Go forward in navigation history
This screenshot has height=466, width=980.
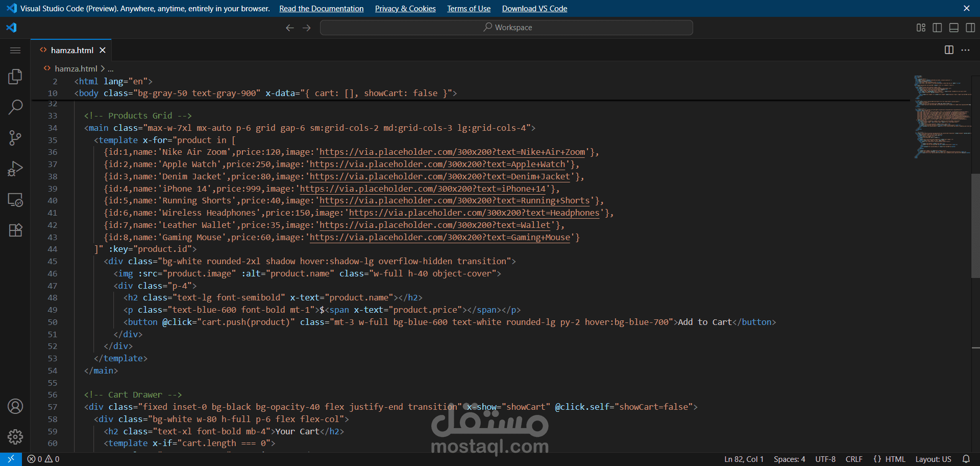point(306,28)
